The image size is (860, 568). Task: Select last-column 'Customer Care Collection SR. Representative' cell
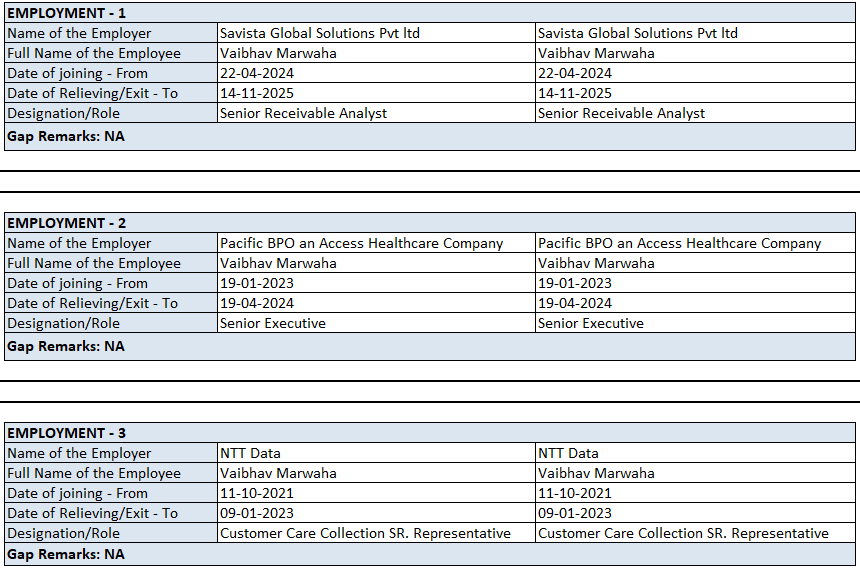[695, 533]
